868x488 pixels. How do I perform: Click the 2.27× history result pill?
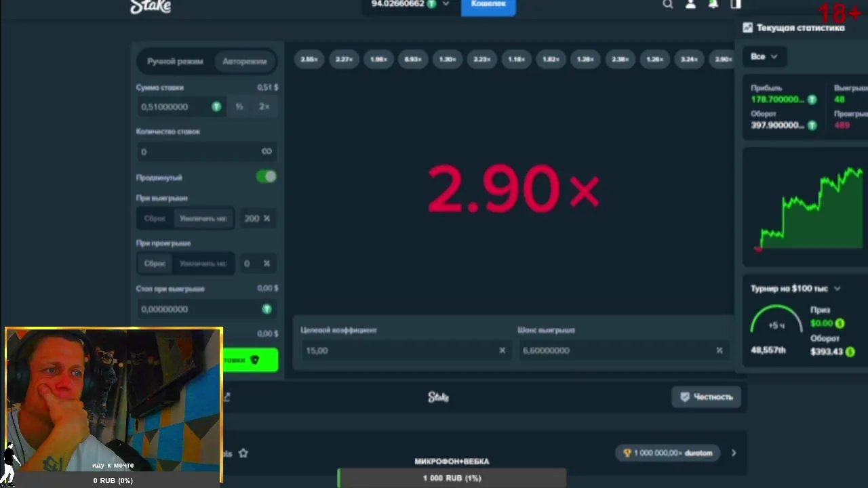(x=344, y=60)
